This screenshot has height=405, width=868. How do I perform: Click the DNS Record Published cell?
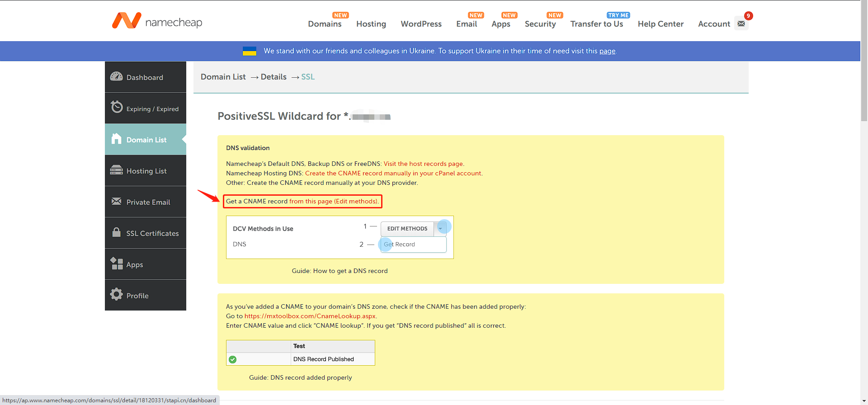333,359
